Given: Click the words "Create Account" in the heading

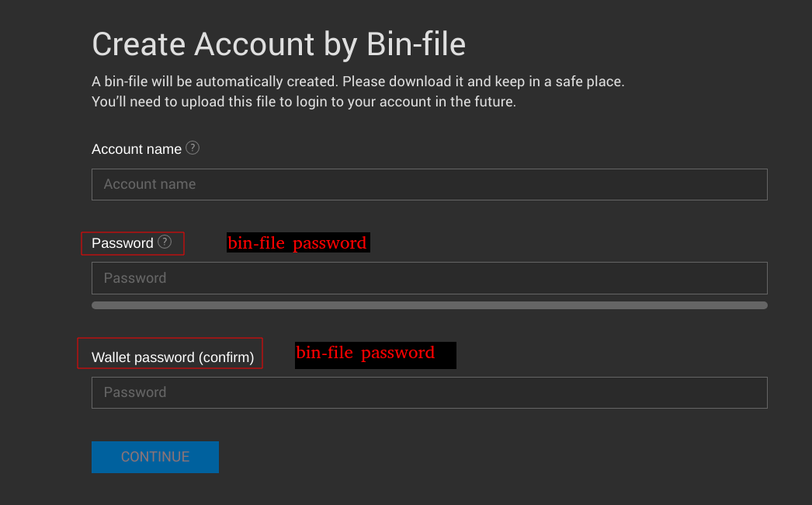Looking at the screenshot, I should point(203,44).
